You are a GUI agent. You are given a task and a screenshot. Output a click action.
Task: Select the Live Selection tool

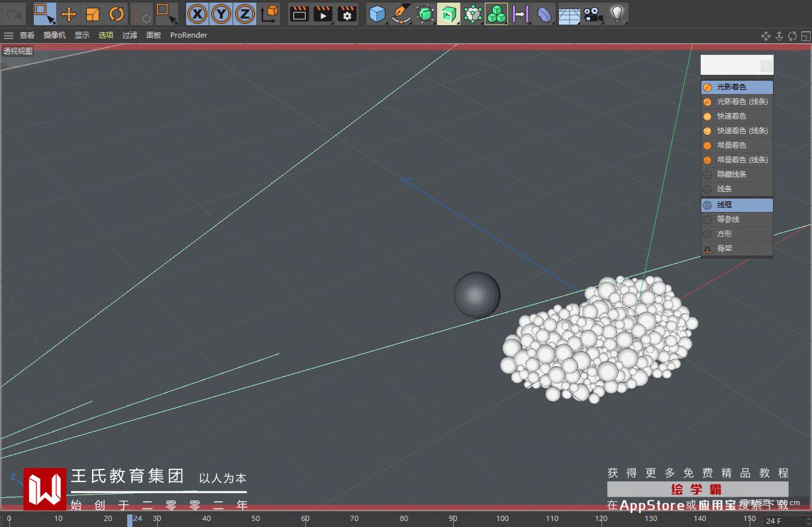pos(44,13)
